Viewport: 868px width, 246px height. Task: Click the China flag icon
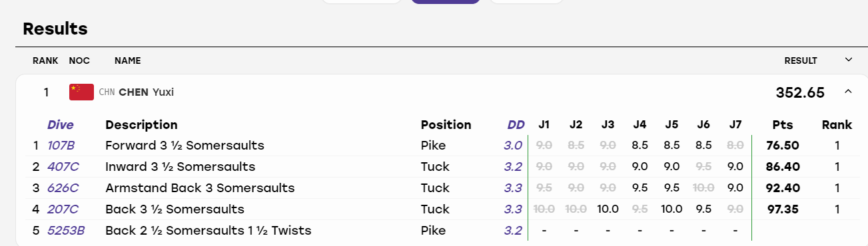point(81,92)
